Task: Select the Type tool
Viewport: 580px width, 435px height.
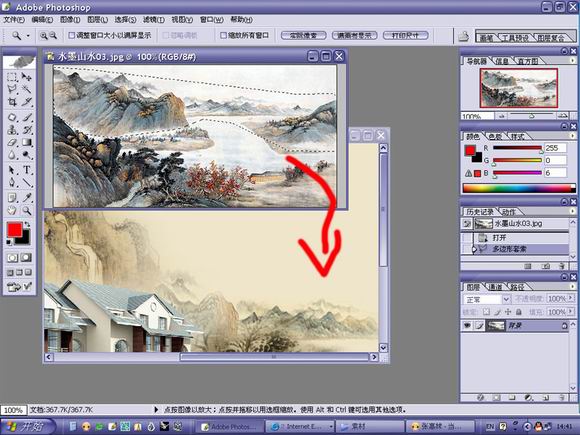Action: pyautogui.click(x=27, y=170)
